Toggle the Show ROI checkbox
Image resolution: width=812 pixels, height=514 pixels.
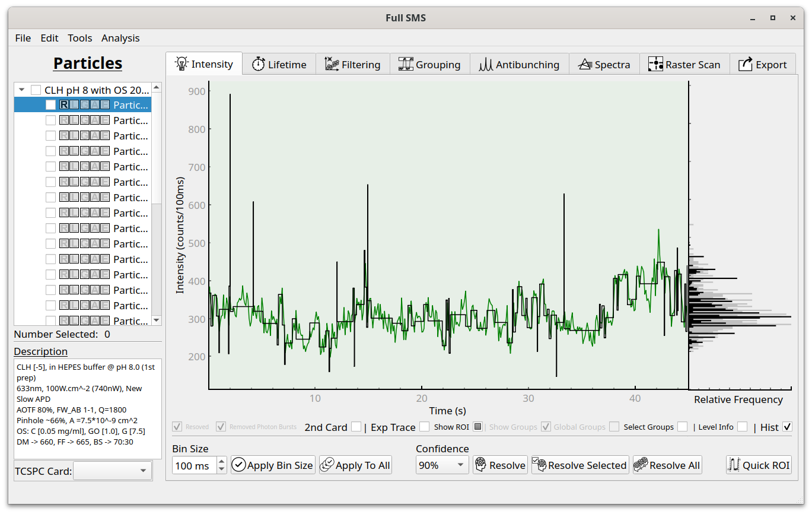[477, 427]
